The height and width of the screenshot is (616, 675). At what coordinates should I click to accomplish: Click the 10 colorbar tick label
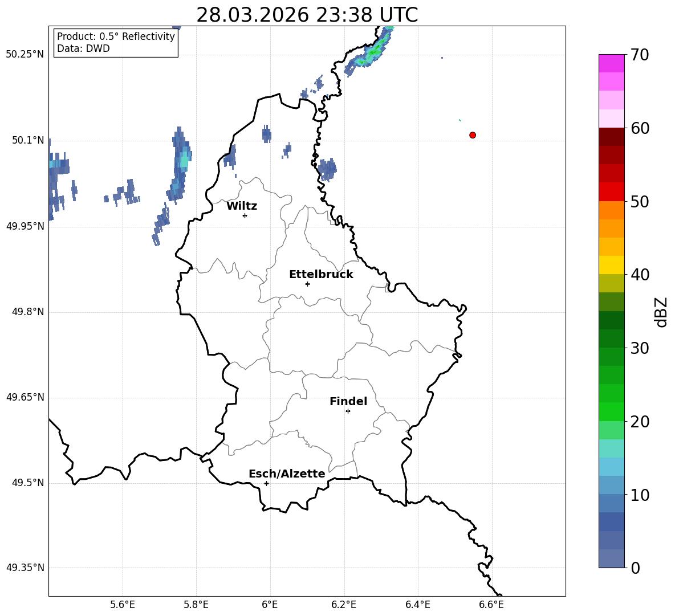click(x=640, y=495)
